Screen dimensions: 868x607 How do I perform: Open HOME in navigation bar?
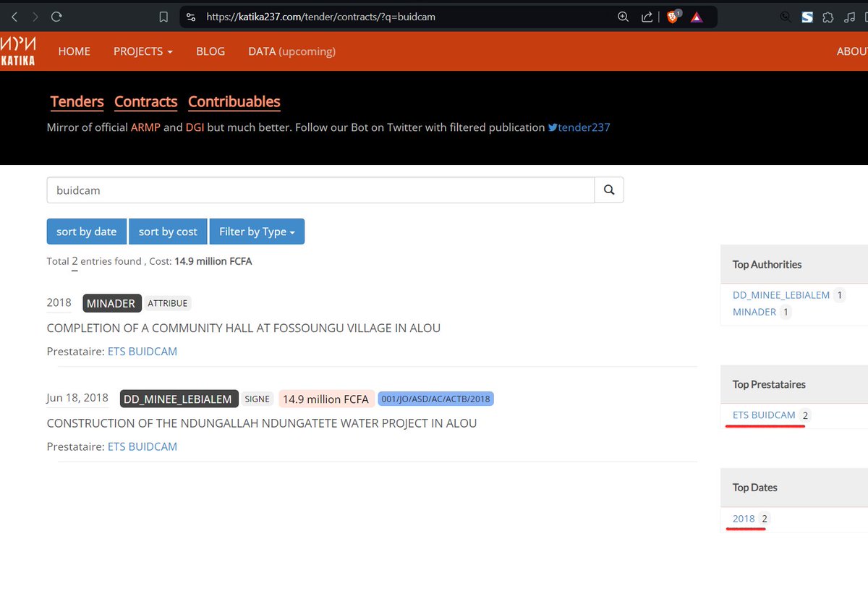pos(75,51)
